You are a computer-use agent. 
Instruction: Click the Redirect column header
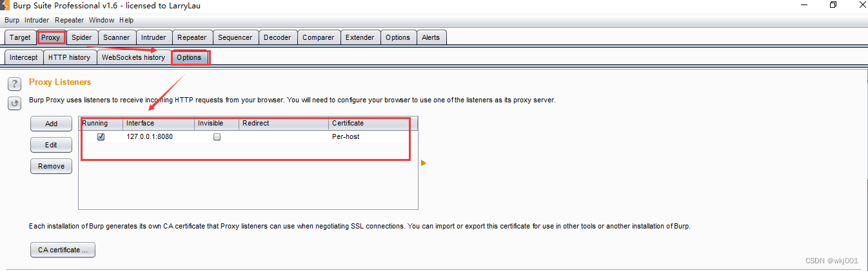(284, 123)
